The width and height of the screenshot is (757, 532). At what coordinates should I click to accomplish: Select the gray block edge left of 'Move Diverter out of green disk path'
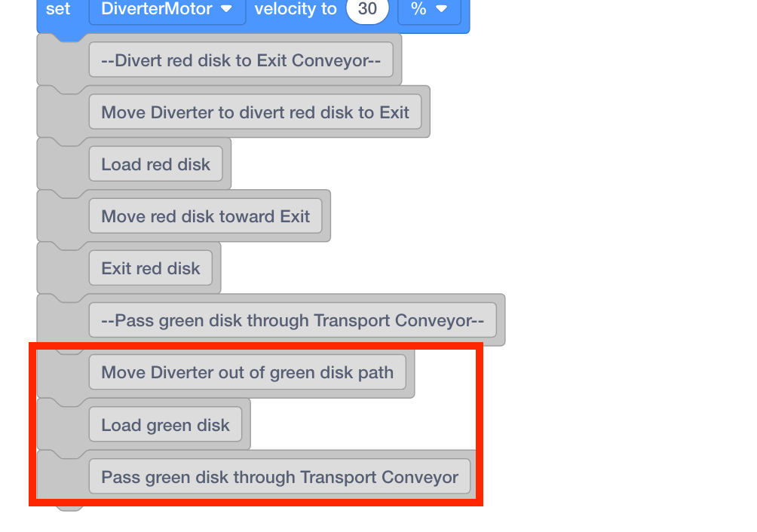pyautogui.click(x=62, y=373)
